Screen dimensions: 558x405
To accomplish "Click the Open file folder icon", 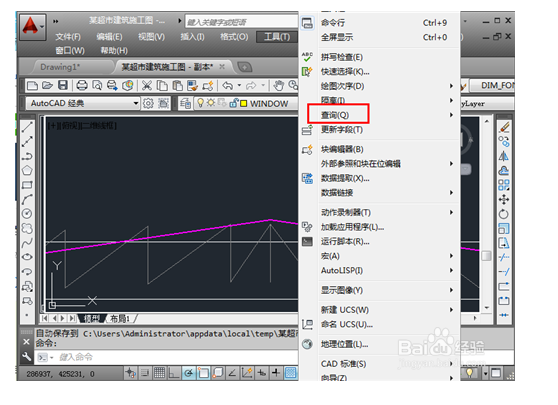I will pyautogui.click(x=47, y=85).
